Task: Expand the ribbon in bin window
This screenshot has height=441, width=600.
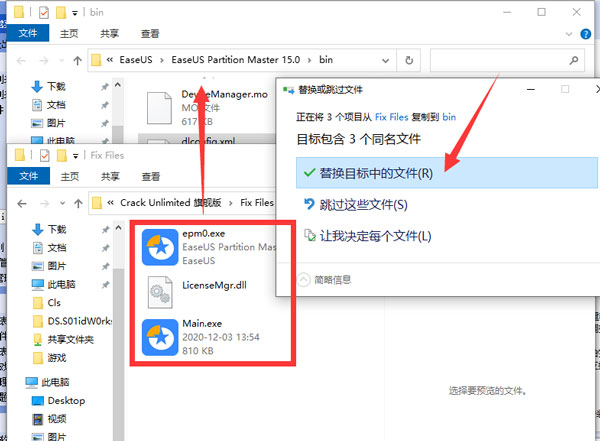Action: coord(569,34)
